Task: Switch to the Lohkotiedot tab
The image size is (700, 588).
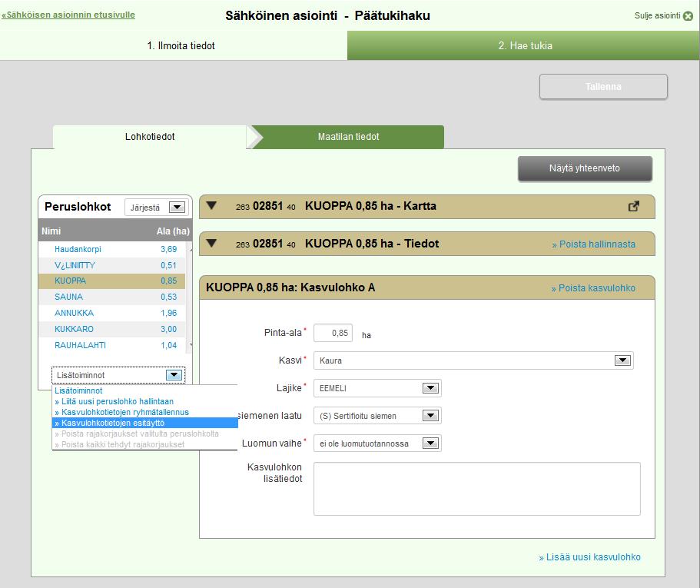Action: click(150, 137)
